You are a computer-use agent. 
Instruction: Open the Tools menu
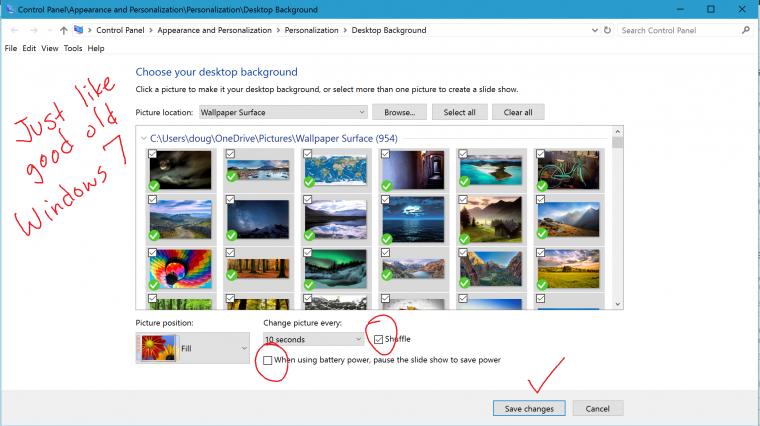pos(73,48)
